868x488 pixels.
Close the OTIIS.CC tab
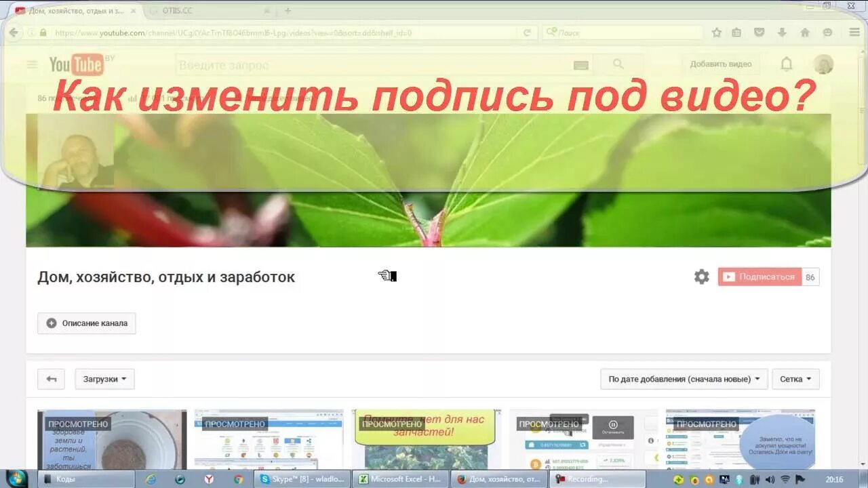267,11
